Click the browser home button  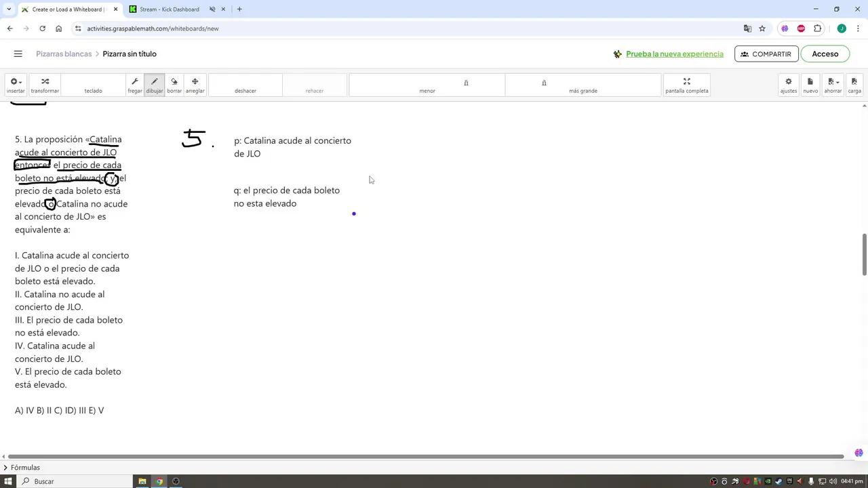pyautogui.click(x=58, y=28)
